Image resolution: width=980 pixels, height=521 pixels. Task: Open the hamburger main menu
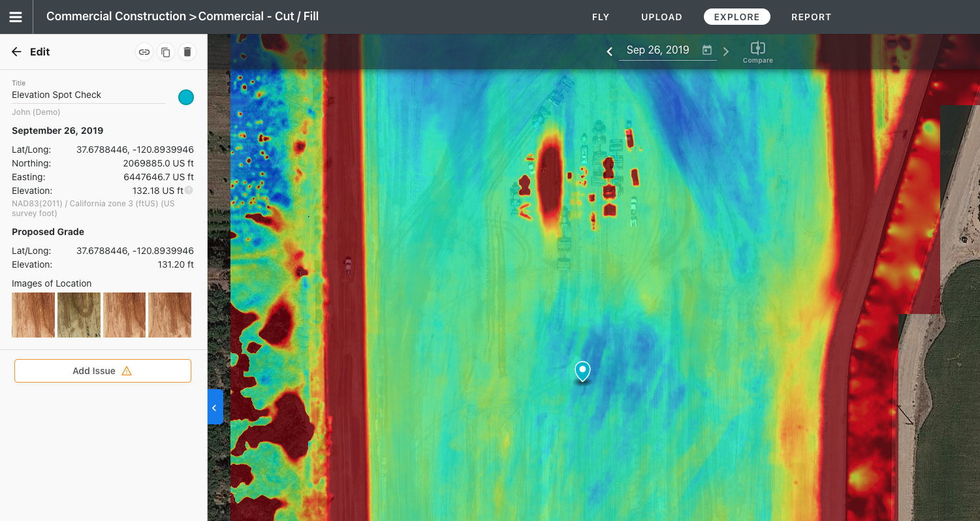pos(16,17)
